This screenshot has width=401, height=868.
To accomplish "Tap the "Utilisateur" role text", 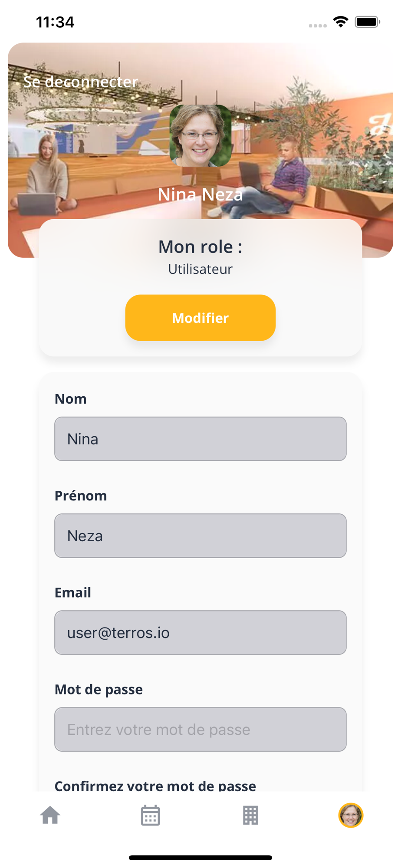I will (200, 269).
